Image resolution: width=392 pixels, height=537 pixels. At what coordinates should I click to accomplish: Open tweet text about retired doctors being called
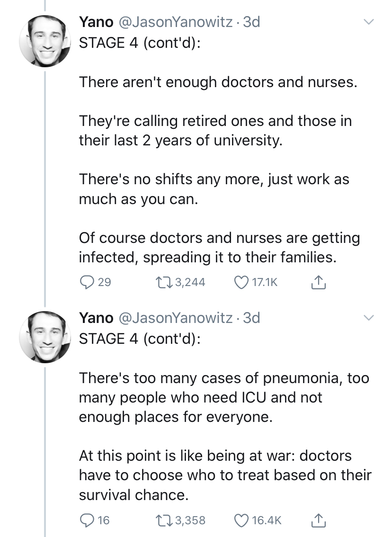click(x=215, y=131)
